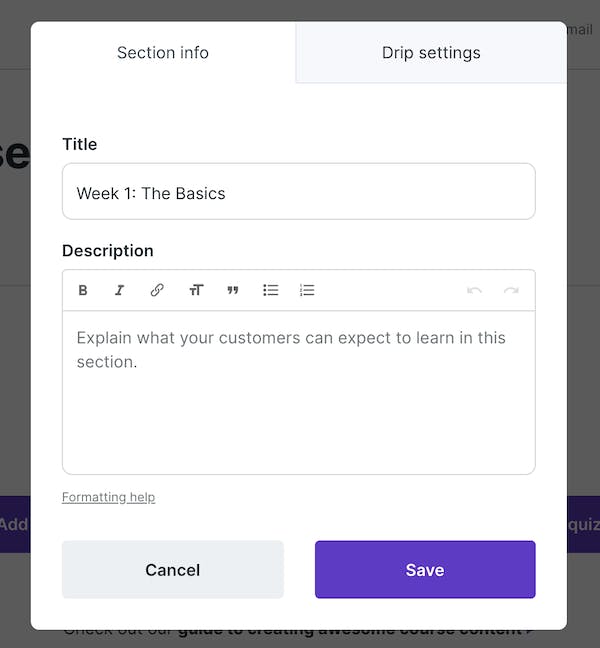Focus the Title field with Week 1 text

click(299, 191)
